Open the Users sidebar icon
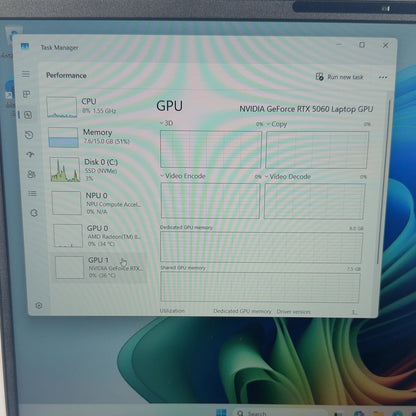The width and height of the screenshot is (416, 416). tap(31, 174)
